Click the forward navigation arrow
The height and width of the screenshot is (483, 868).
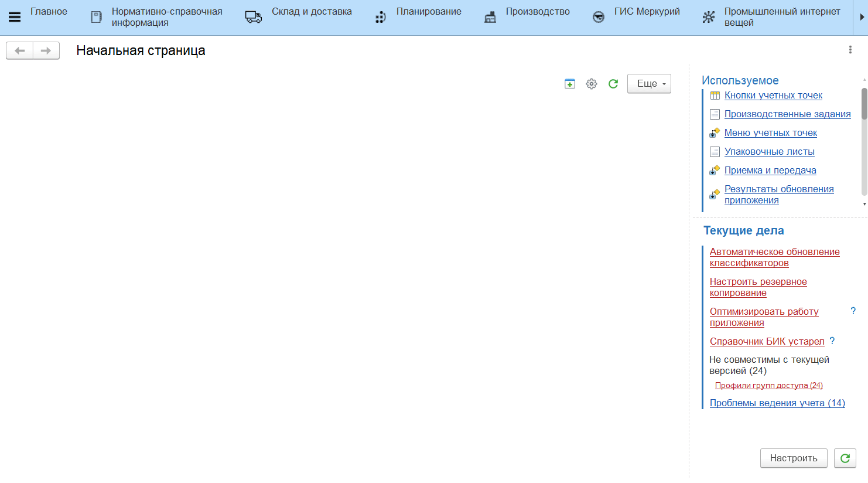(46, 51)
